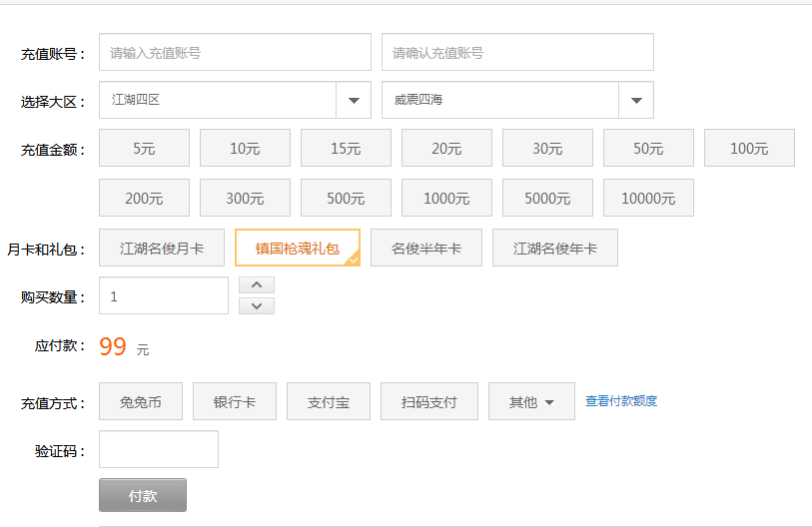Pay with 兔兔币
The height and width of the screenshot is (527, 812).
(141, 401)
